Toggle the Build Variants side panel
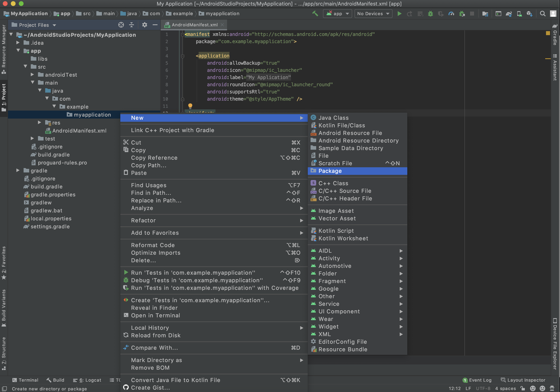This screenshot has width=560, height=392. (x=4, y=307)
